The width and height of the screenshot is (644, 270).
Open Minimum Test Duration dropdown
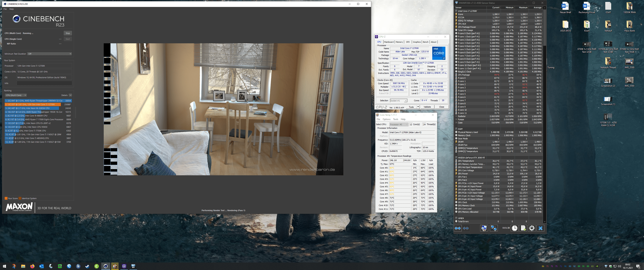coord(49,54)
